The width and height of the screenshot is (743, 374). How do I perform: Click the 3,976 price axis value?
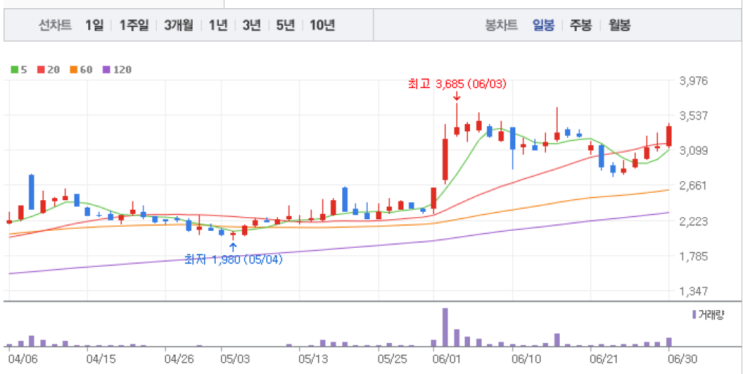[693, 81]
